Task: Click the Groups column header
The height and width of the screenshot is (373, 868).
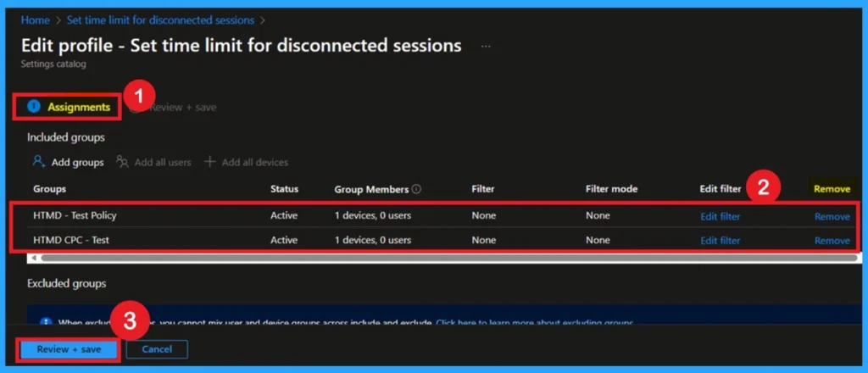Action: (x=49, y=189)
